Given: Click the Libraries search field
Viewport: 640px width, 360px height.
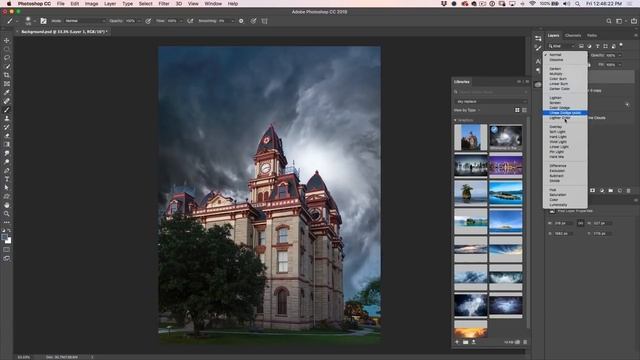Looking at the screenshot, I should coord(491,92).
